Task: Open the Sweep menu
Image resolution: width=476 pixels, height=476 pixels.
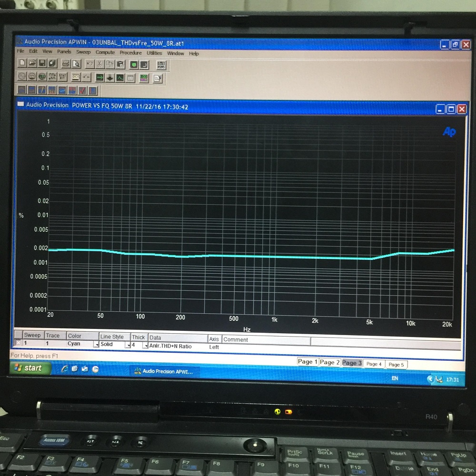Action: pyautogui.click(x=83, y=52)
